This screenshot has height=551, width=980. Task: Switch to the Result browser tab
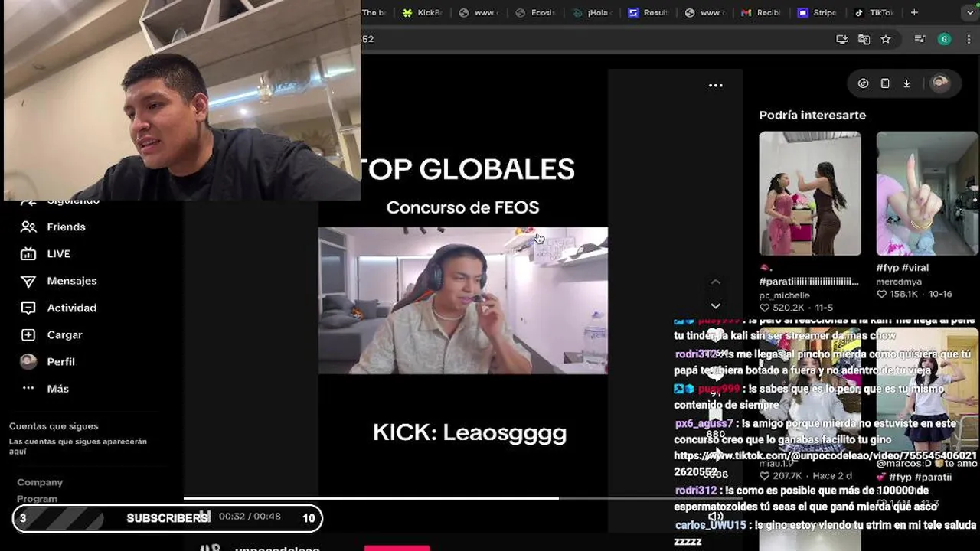648,12
